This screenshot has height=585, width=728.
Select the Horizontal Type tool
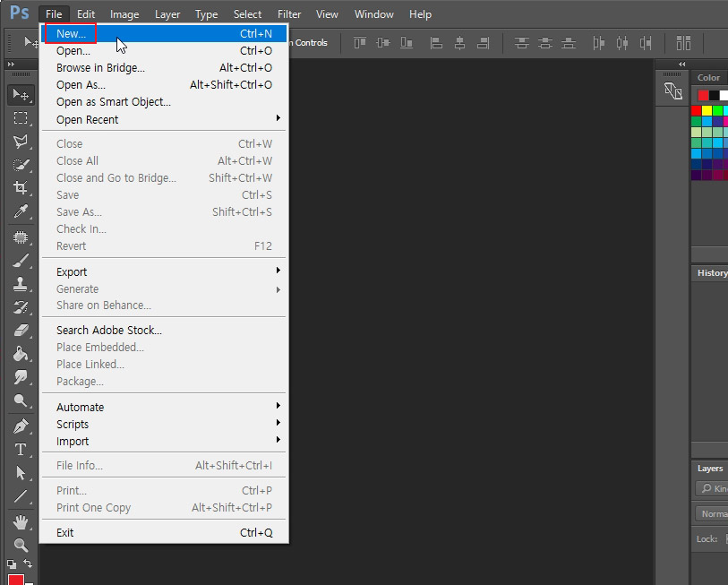point(21,450)
